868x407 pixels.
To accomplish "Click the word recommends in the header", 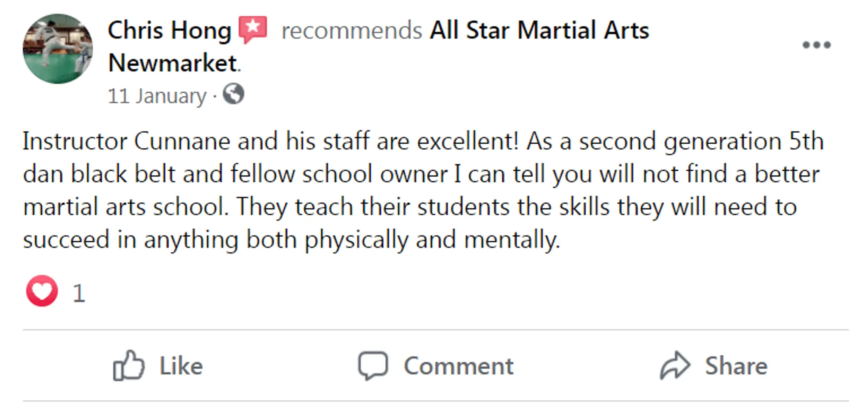I will tap(351, 30).
